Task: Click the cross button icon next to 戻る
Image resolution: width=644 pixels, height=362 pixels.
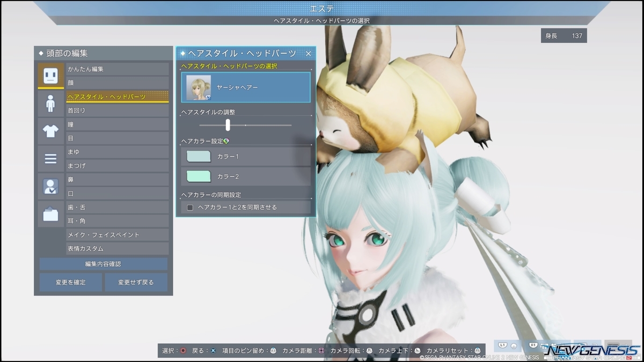Action: [x=213, y=351]
